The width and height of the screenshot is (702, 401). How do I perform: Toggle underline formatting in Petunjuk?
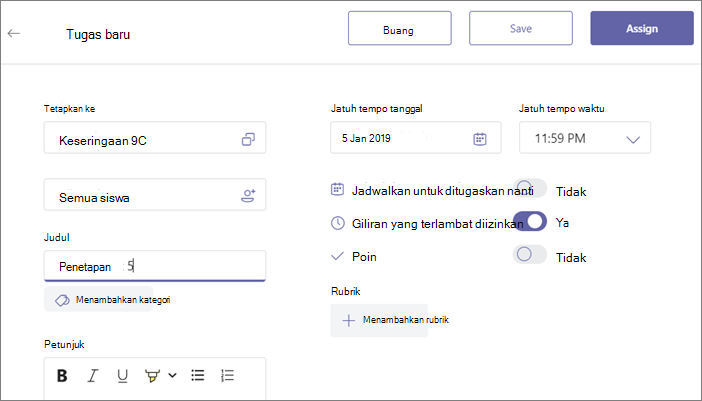tap(122, 375)
